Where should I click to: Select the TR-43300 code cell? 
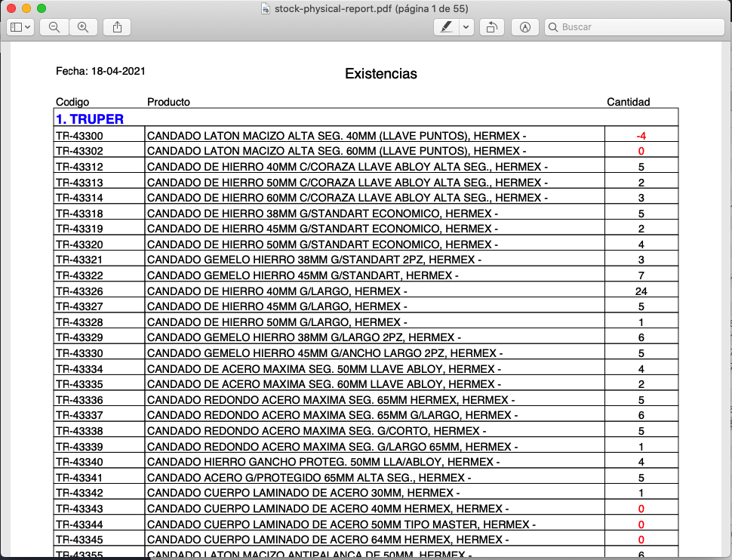[x=79, y=136]
